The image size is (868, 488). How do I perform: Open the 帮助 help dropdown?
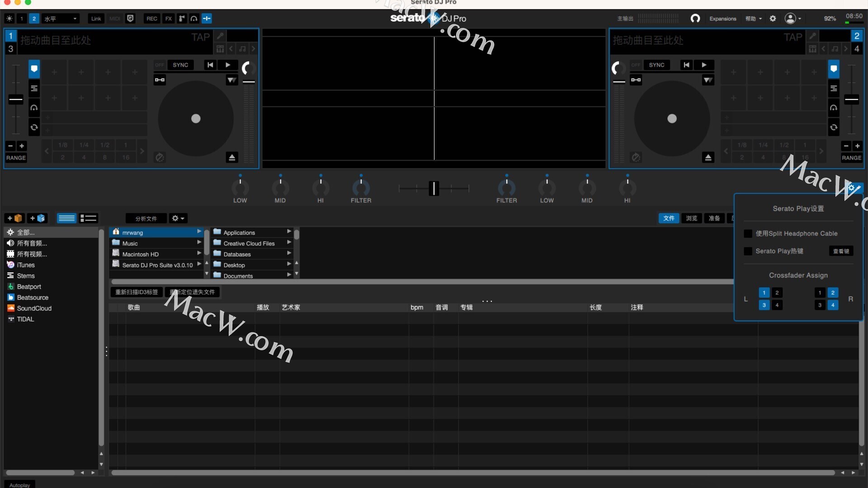pyautogui.click(x=754, y=19)
